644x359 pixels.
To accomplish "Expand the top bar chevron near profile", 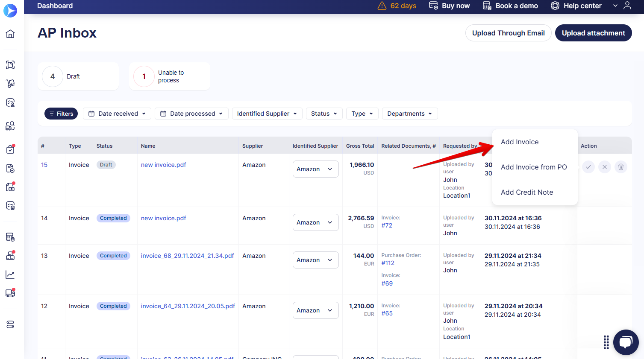I will pyautogui.click(x=615, y=6).
